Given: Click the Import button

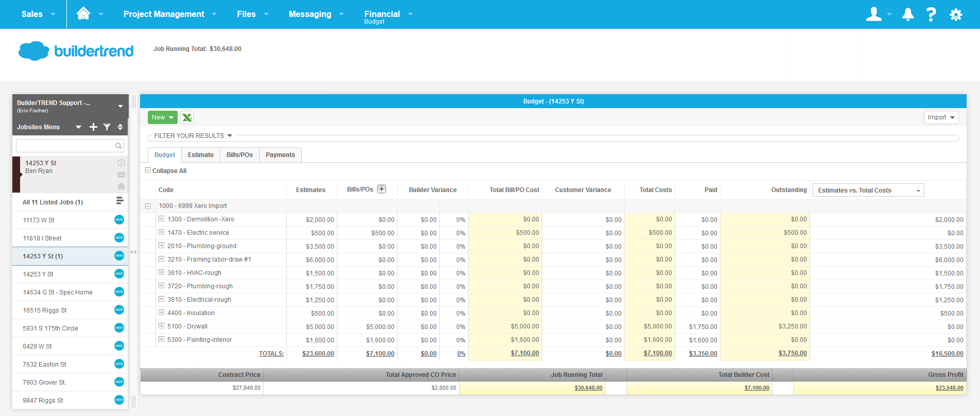Looking at the screenshot, I should (940, 117).
